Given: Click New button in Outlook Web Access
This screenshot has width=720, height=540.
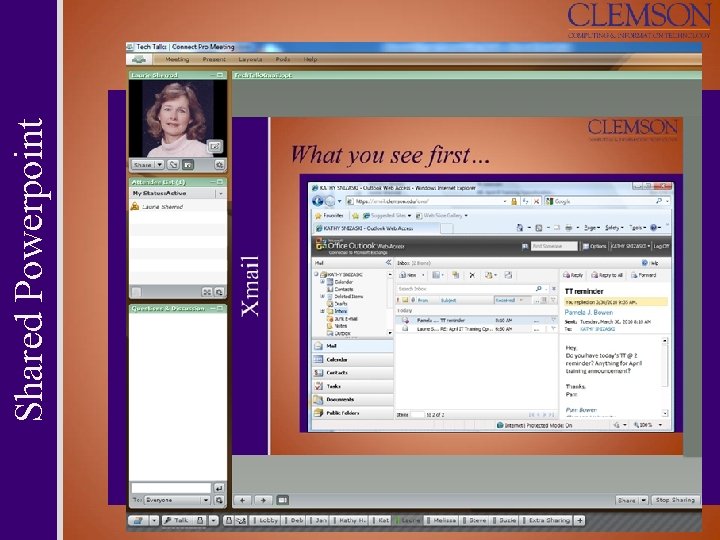Looking at the screenshot, I should point(408,275).
